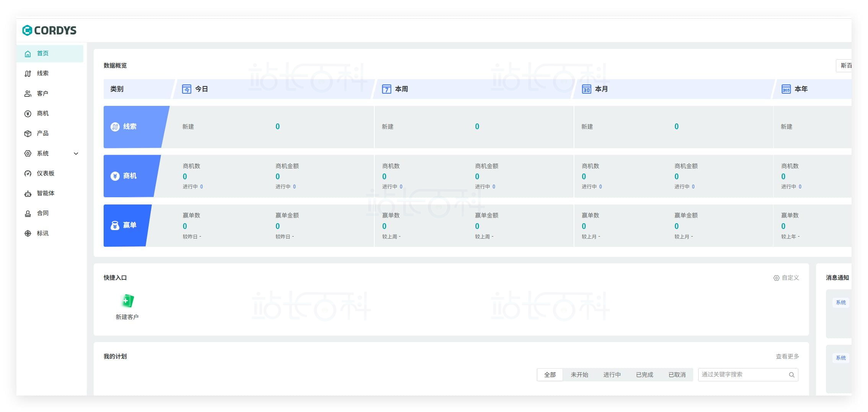Open the 产品 product box icon
The width and height of the screenshot is (868, 412).
[x=28, y=133]
